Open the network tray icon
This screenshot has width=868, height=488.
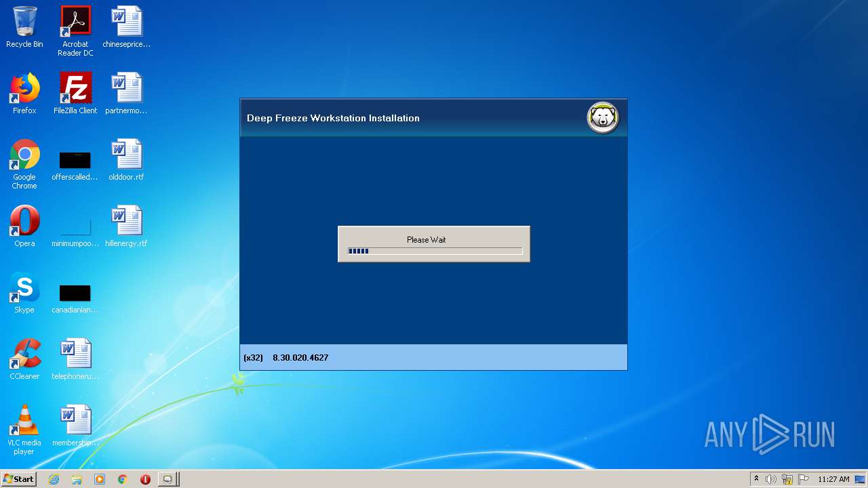787,479
